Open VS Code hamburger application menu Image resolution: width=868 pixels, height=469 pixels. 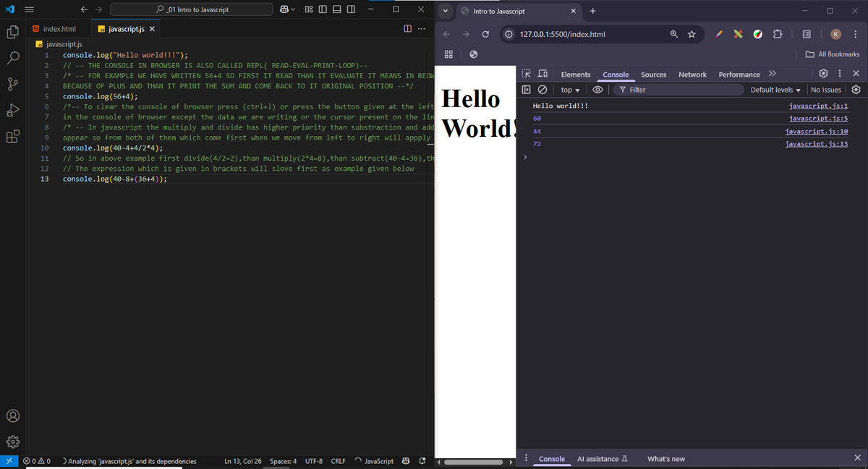tap(30, 9)
